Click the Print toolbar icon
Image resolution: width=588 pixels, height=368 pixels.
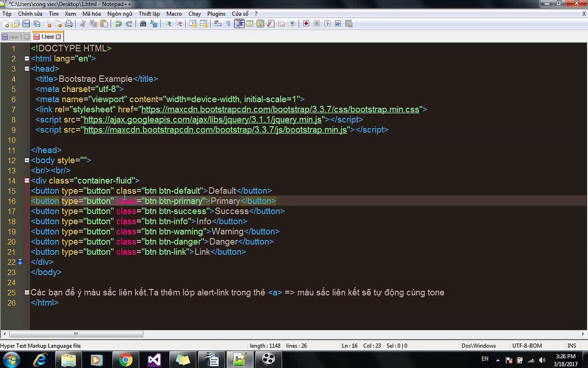pyautogui.click(x=68, y=24)
